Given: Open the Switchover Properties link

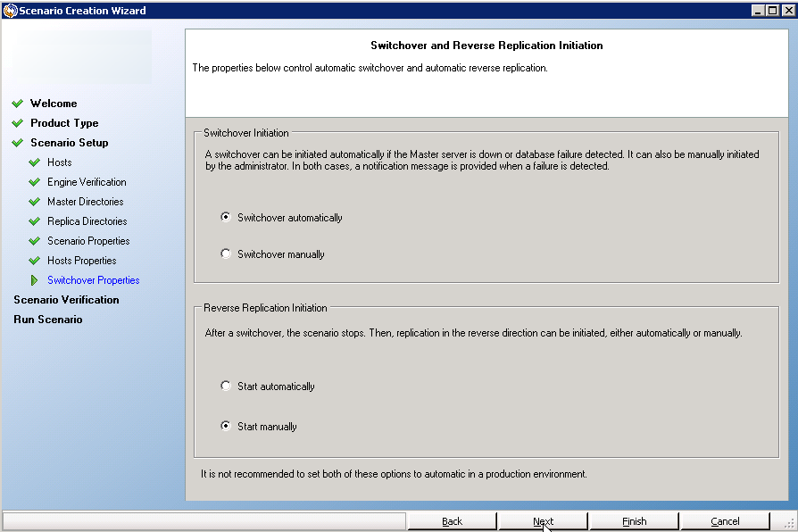Looking at the screenshot, I should click(94, 280).
